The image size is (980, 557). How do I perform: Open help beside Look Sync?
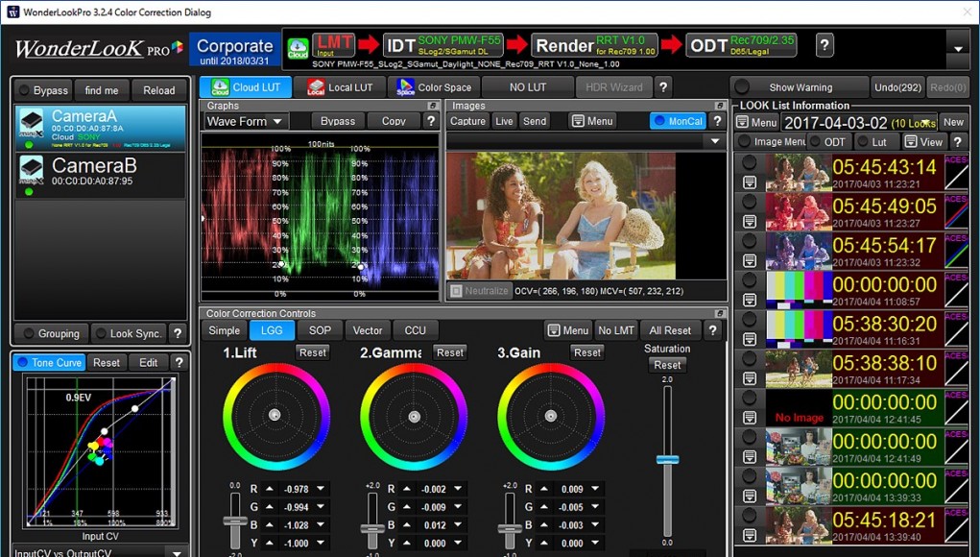coord(178,333)
